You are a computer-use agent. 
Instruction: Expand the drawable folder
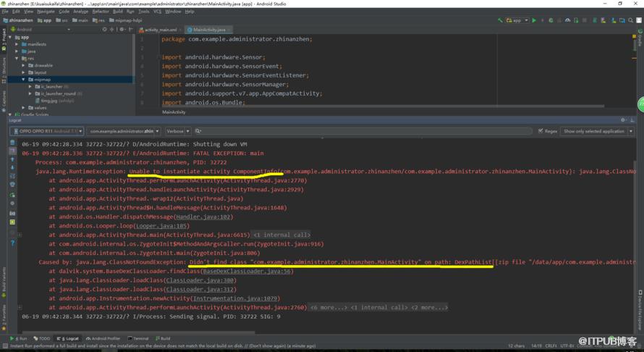pyautogui.click(x=23, y=65)
